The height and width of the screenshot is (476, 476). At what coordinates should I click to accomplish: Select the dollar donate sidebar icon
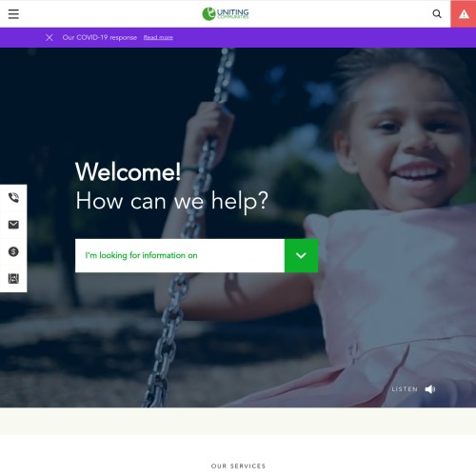click(x=13, y=251)
